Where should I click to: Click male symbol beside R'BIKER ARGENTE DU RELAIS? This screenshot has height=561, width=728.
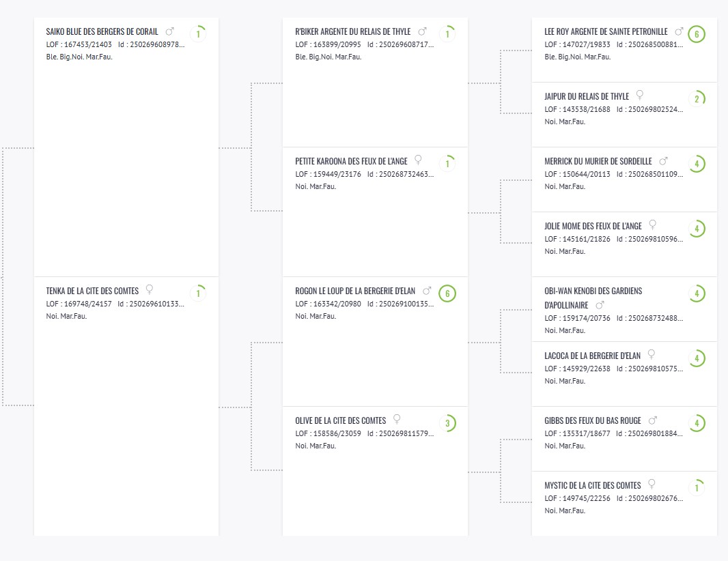422,31
